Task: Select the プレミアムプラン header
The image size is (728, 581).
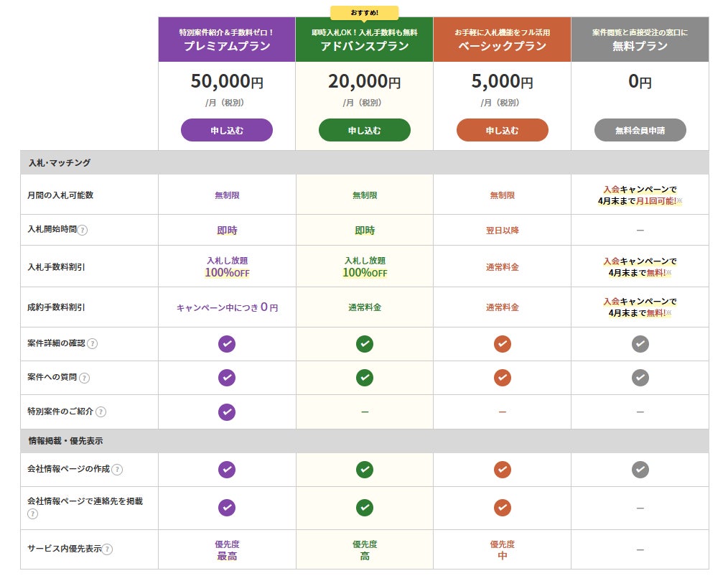Action: (227, 39)
